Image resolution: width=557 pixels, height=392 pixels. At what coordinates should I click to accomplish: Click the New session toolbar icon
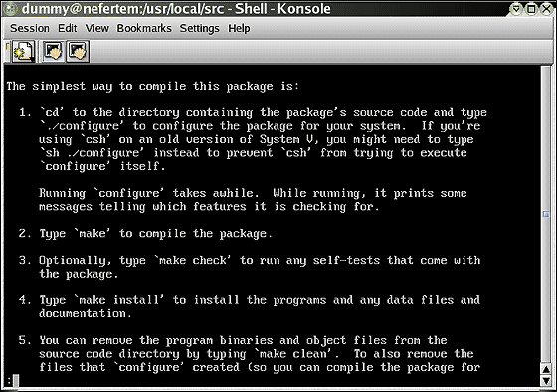pyautogui.click(x=23, y=52)
